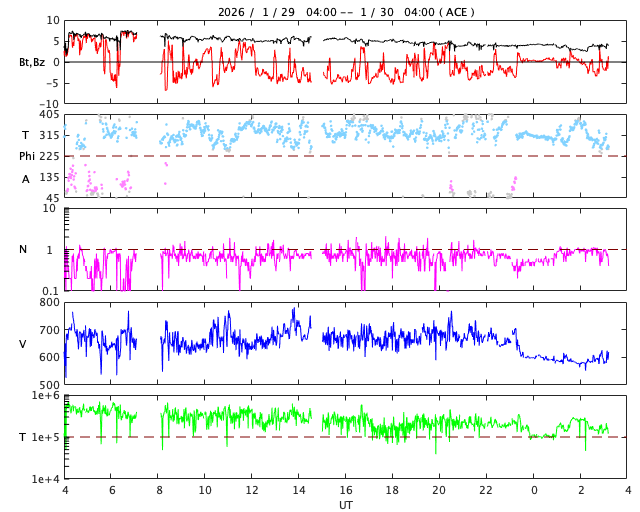The height and width of the screenshot is (512, 640).
Task: Click the 0.1 tick on the density axis
Action: tap(49, 291)
